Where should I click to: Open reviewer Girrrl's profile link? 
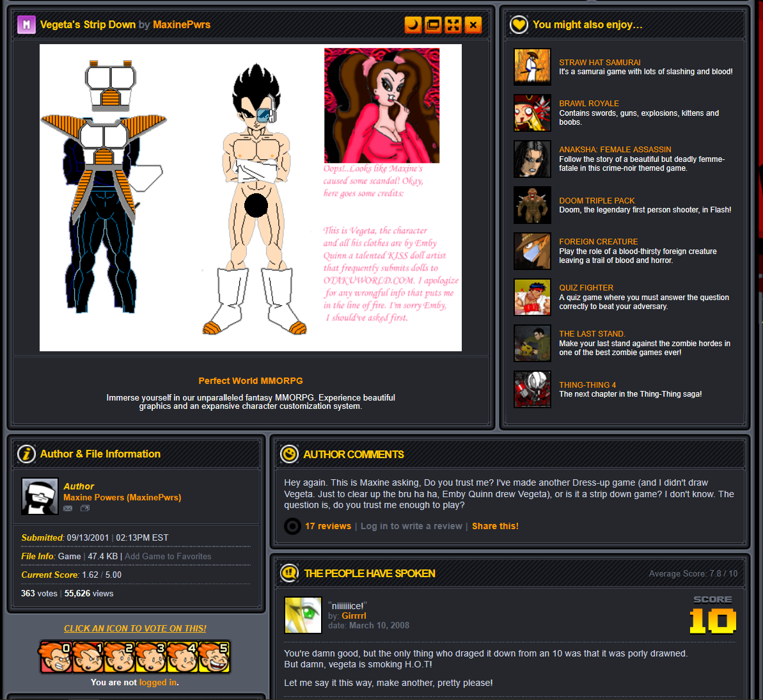[354, 616]
